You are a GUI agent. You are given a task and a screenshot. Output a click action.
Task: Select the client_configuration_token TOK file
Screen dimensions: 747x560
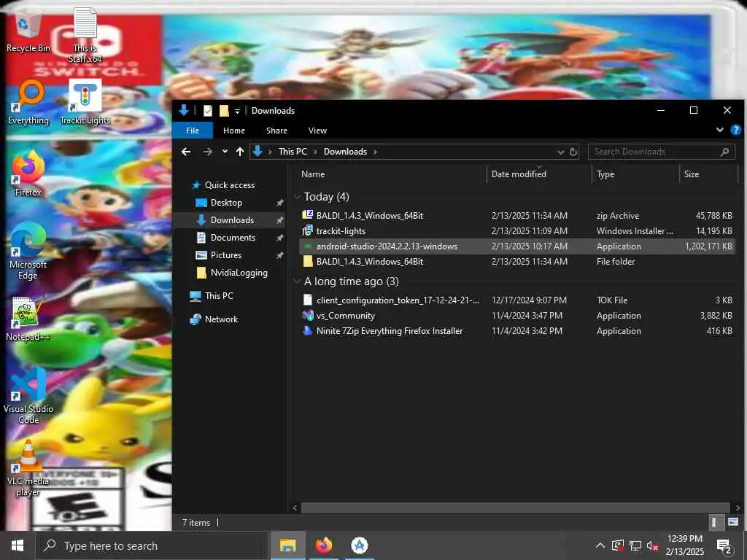pos(517,300)
